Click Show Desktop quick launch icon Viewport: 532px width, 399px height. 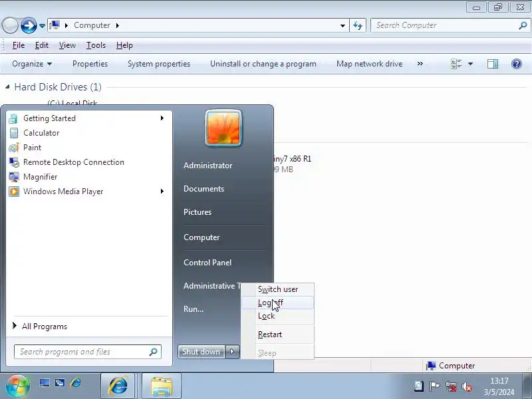(44, 384)
